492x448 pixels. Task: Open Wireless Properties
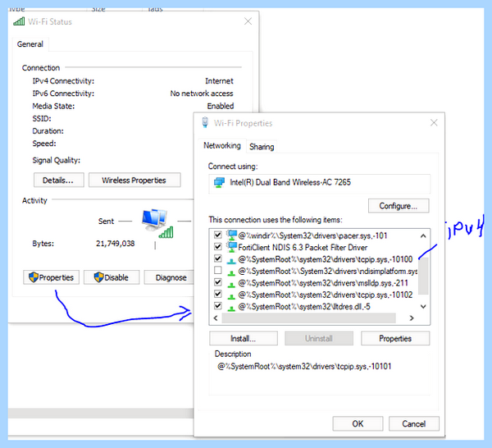coord(134,181)
